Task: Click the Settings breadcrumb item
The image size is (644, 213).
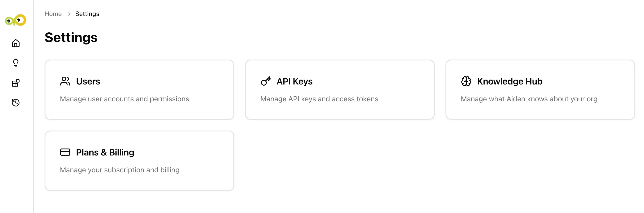Action: [x=87, y=14]
